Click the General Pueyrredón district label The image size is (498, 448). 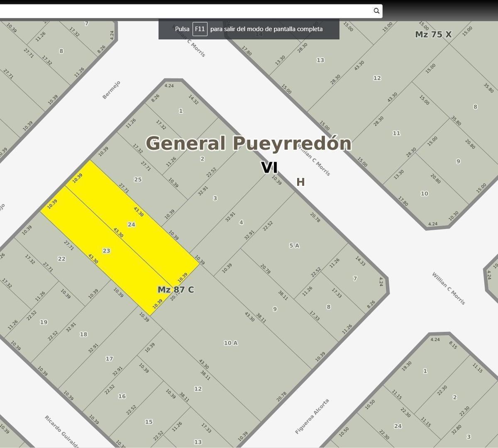[249, 143]
